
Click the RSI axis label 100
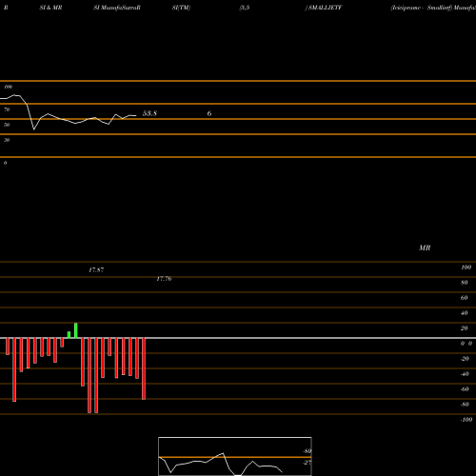pyautogui.click(x=9, y=87)
